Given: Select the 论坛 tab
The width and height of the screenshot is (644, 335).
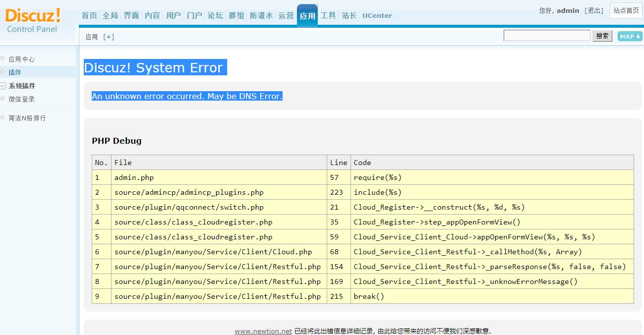Looking at the screenshot, I should coord(215,15).
